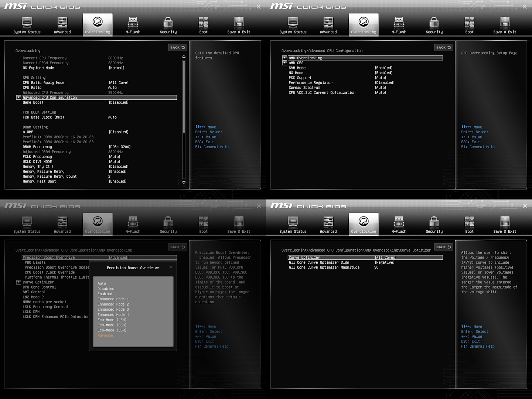This screenshot has width=532, height=399.
Task: Open Advanced icon in the Curve Optimizer window
Action: [x=328, y=225]
